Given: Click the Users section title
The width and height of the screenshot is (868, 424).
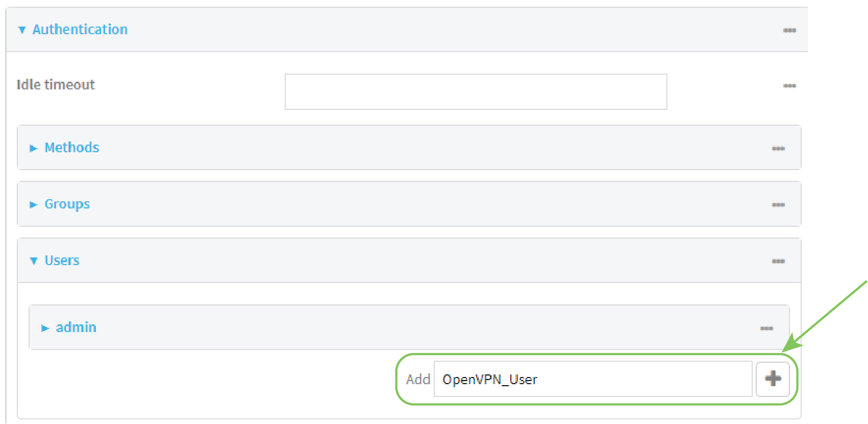Looking at the screenshot, I should point(62,261).
